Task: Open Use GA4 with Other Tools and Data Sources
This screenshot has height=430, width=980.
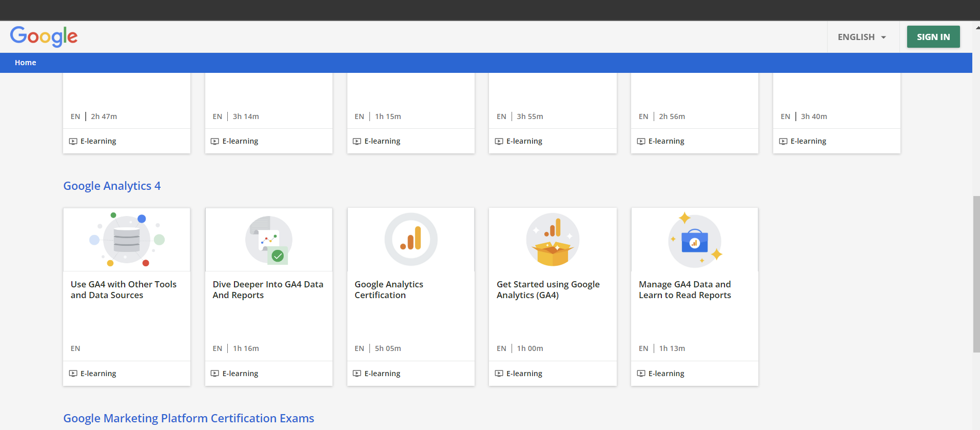Action: click(x=124, y=289)
